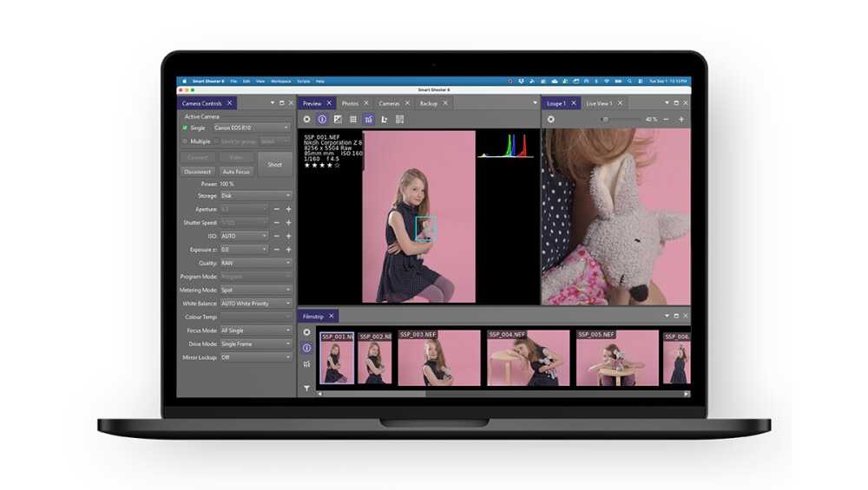The image size is (868, 490).
Task: Open Mirror Lockup dropdown
Action: coord(255,358)
